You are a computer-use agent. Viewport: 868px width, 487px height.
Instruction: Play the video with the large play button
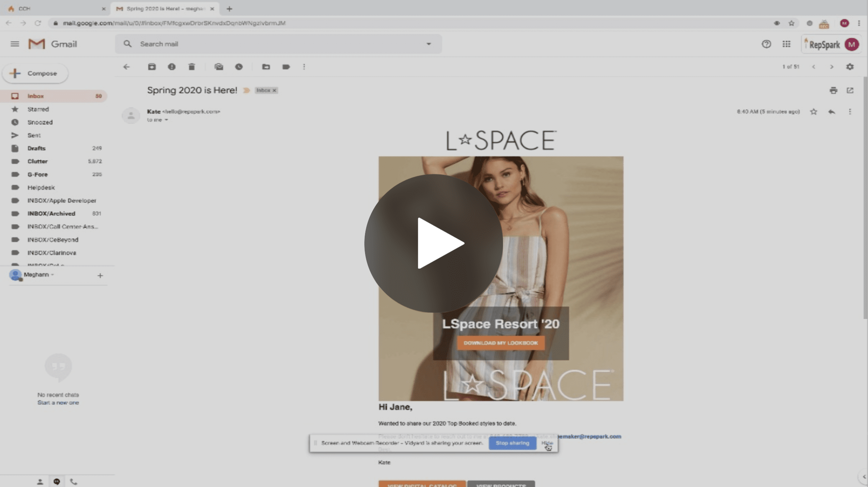pyautogui.click(x=434, y=243)
